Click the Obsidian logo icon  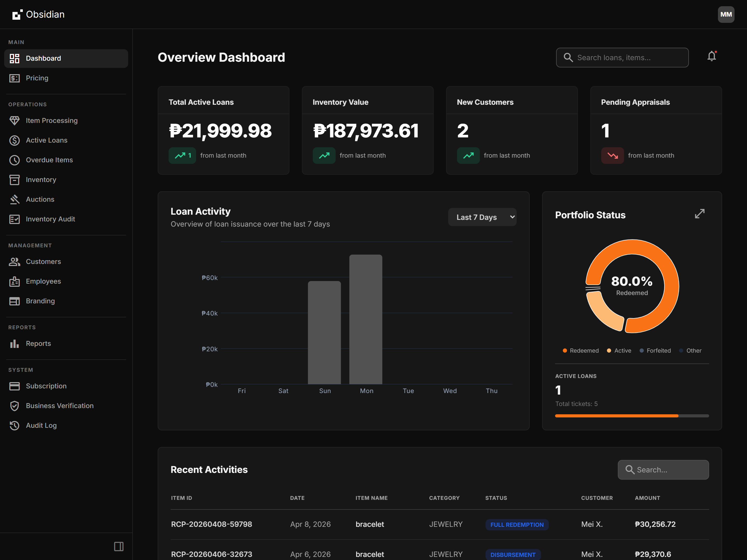[x=17, y=15]
